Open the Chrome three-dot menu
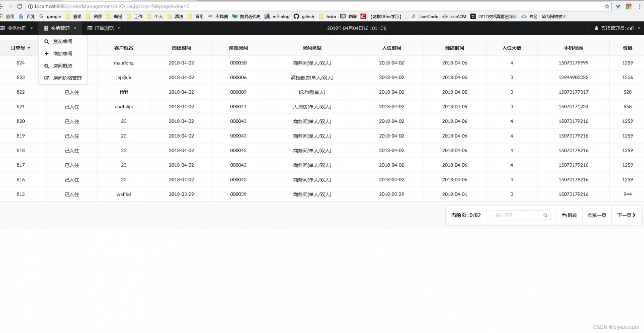The height and width of the screenshot is (333, 644). pos(639,7)
